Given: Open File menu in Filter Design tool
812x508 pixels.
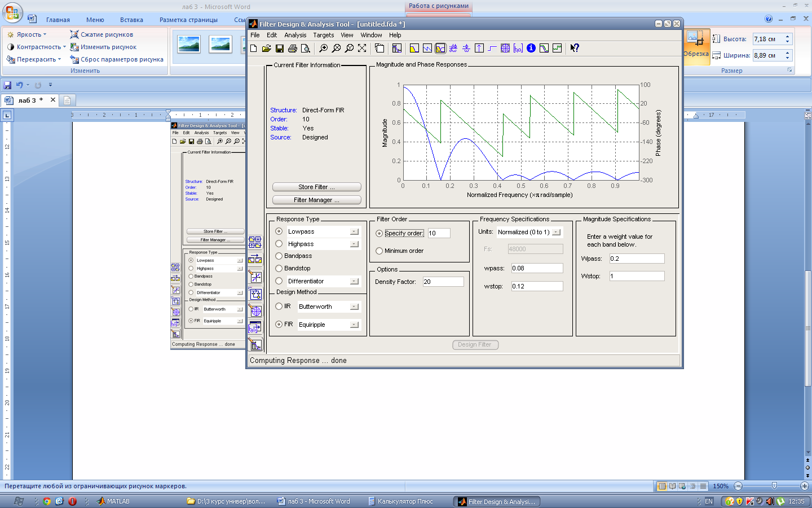Looking at the screenshot, I should [x=255, y=35].
